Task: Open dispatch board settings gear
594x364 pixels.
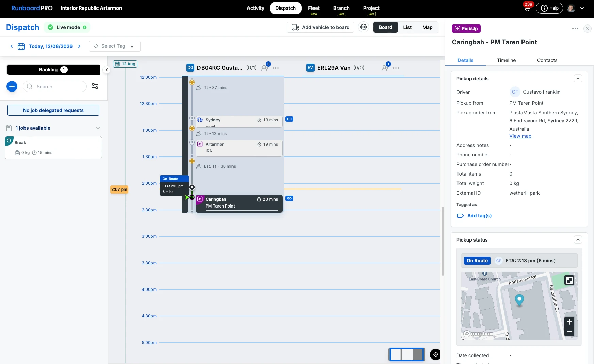Action: pyautogui.click(x=364, y=27)
